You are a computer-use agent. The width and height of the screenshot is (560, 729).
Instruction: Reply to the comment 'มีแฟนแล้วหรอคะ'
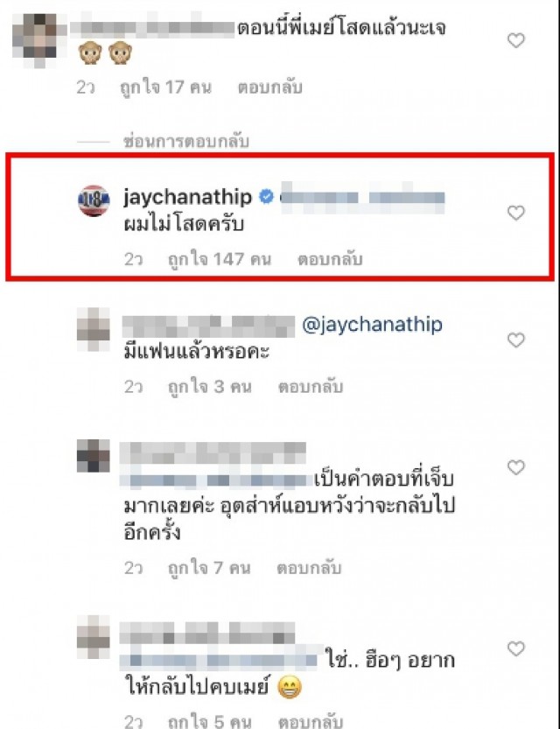pyautogui.click(x=311, y=386)
